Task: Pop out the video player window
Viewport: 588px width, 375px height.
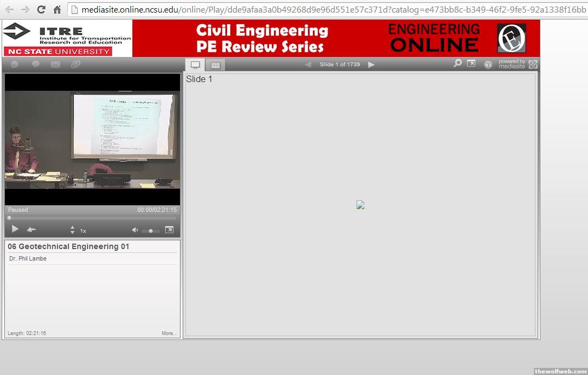Action: (x=169, y=230)
